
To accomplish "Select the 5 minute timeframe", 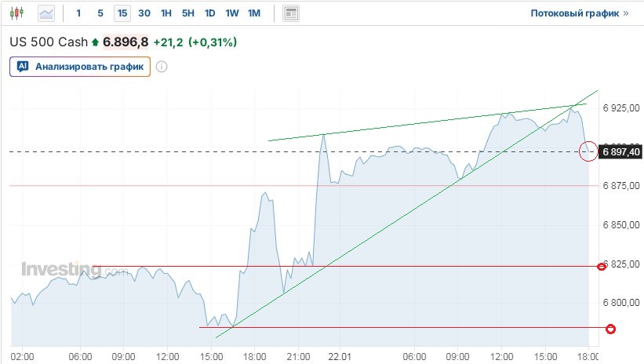I will click(100, 13).
